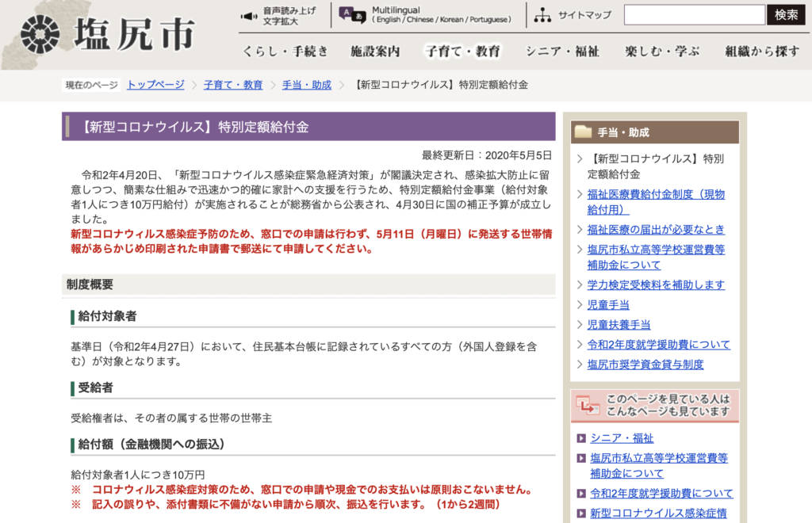Open the 児童手当 link
Image resolution: width=812 pixels, height=523 pixels.
coord(608,305)
